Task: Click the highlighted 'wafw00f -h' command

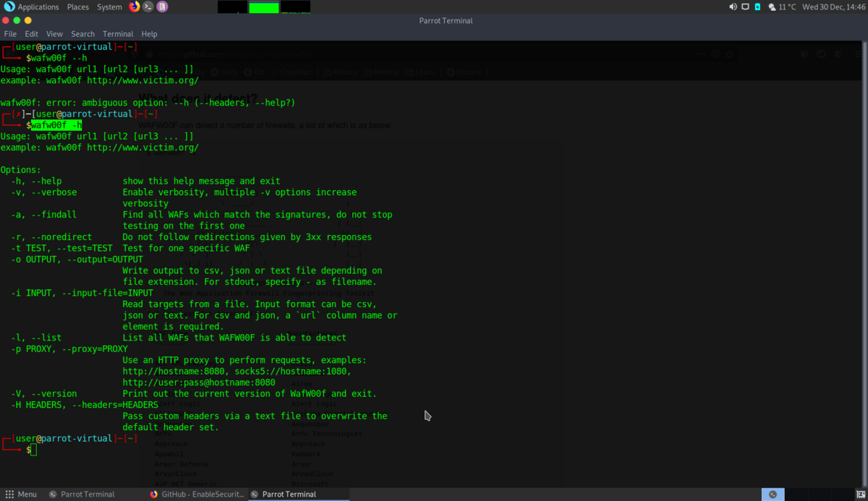Action: tap(56, 125)
